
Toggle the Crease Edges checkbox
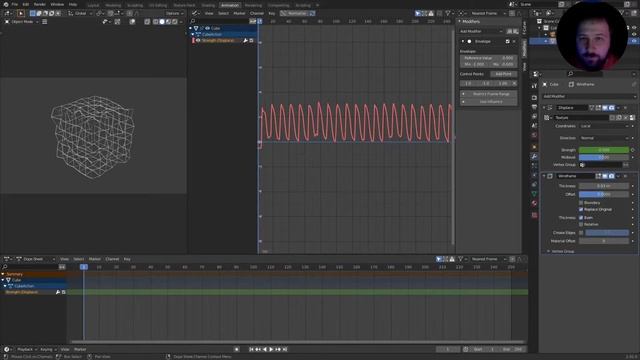pyautogui.click(x=581, y=233)
